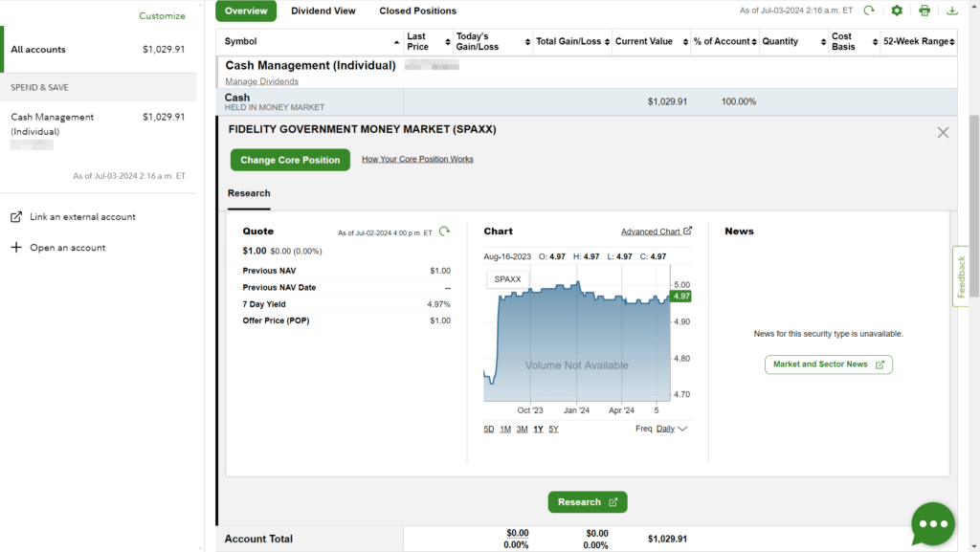The height and width of the screenshot is (552, 980).
Task: Click the SPAXX chart legend label
Action: coord(507,279)
